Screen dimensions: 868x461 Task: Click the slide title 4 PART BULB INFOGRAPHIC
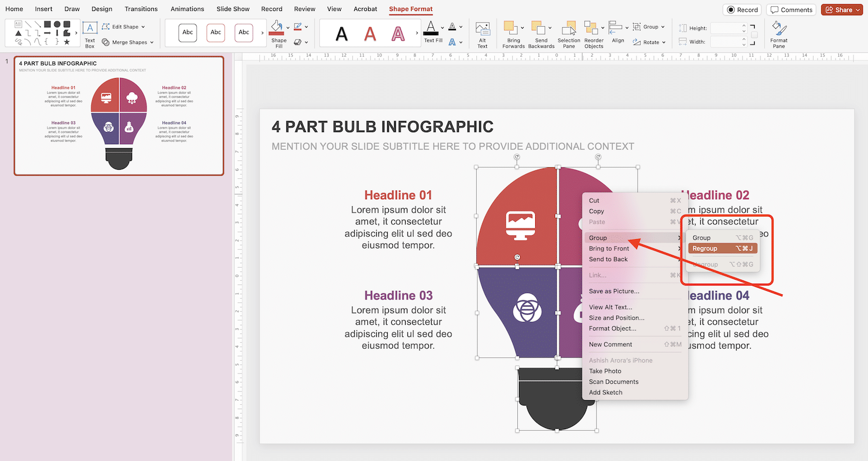[382, 127]
